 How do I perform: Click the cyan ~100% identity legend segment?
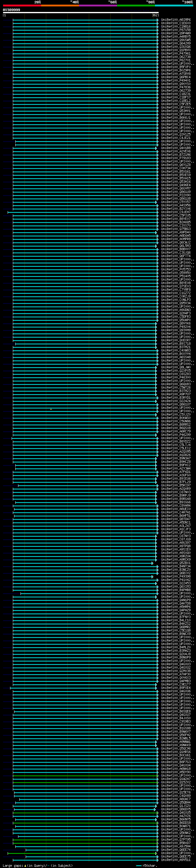coord(174,6)
